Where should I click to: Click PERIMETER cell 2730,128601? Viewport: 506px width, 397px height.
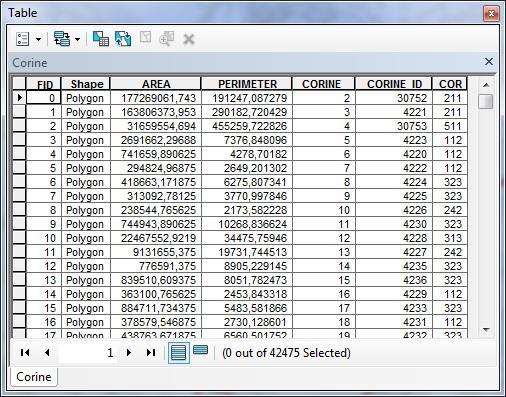coord(247,322)
